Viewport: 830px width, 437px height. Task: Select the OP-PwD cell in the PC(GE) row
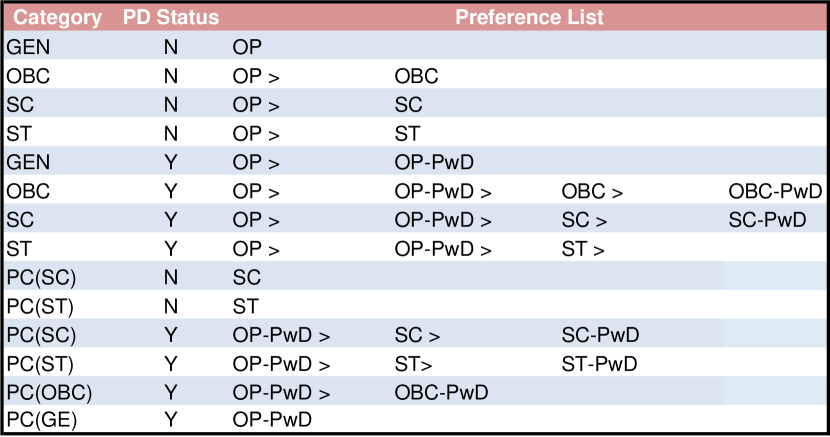point(272,420)
